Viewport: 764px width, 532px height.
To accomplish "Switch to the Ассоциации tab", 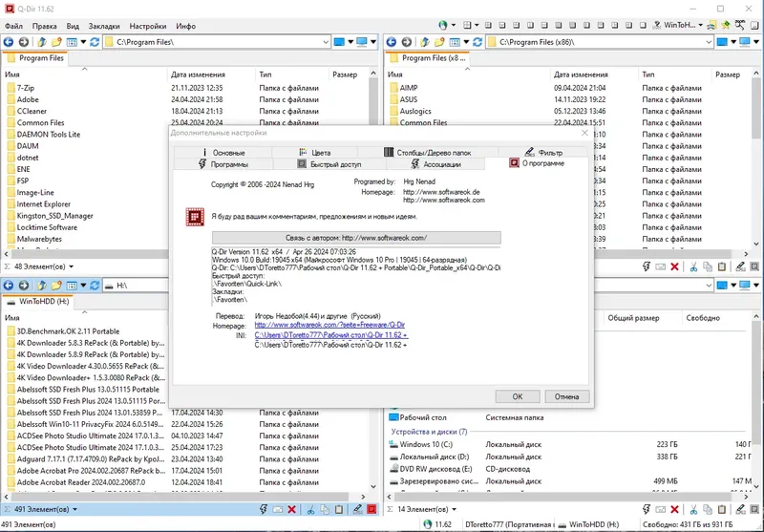I will pos(435,164).
